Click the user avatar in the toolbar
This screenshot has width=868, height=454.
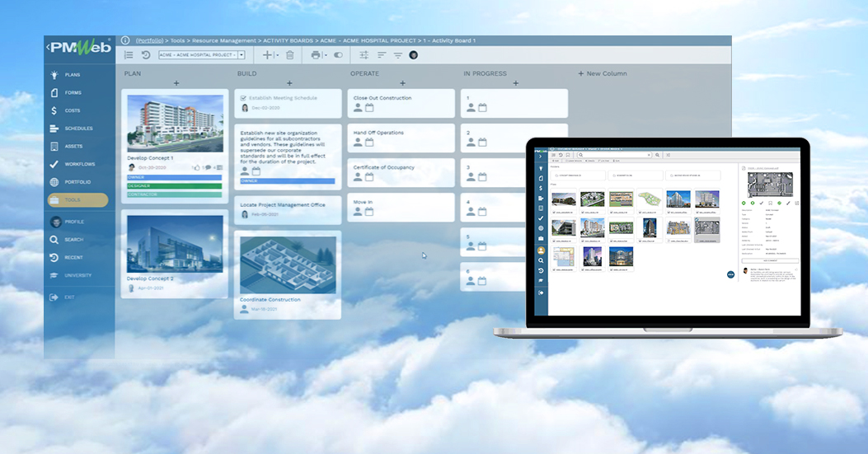click(x=414, y=55)
